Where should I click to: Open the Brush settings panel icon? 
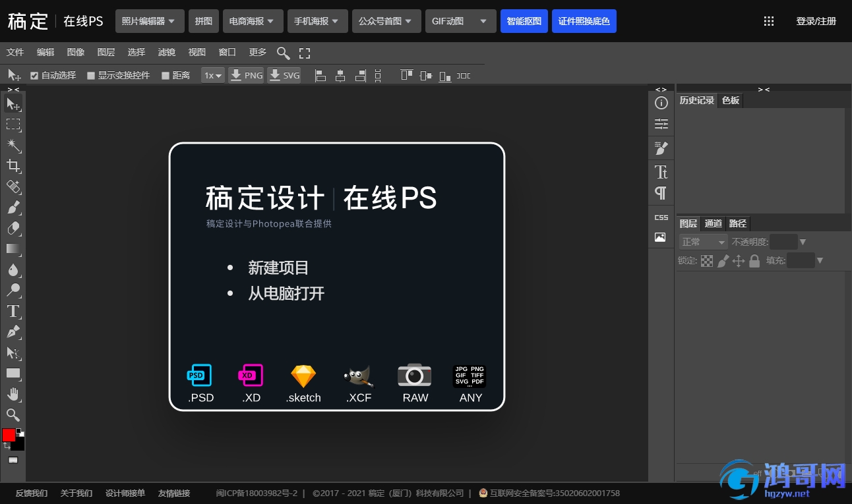click(661, 148)
